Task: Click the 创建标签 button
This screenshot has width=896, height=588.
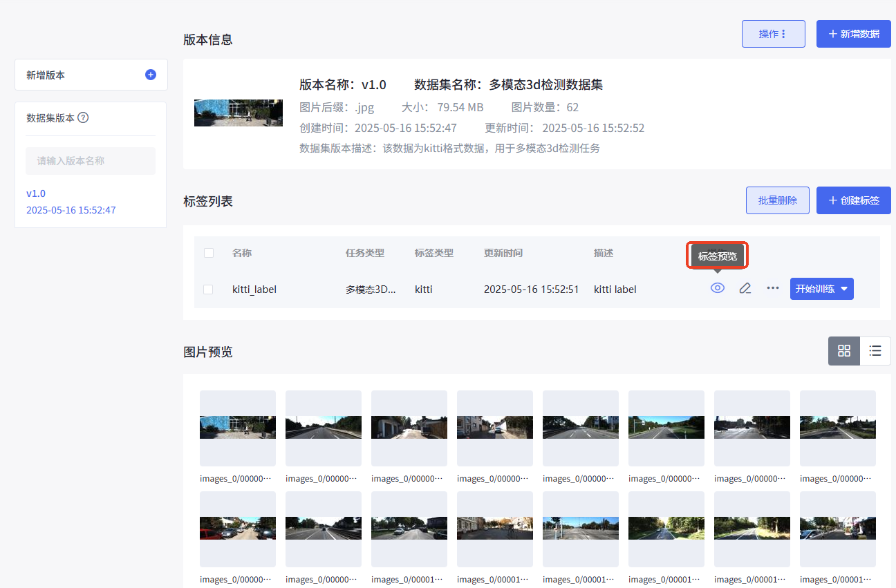Action: (853, 200)
